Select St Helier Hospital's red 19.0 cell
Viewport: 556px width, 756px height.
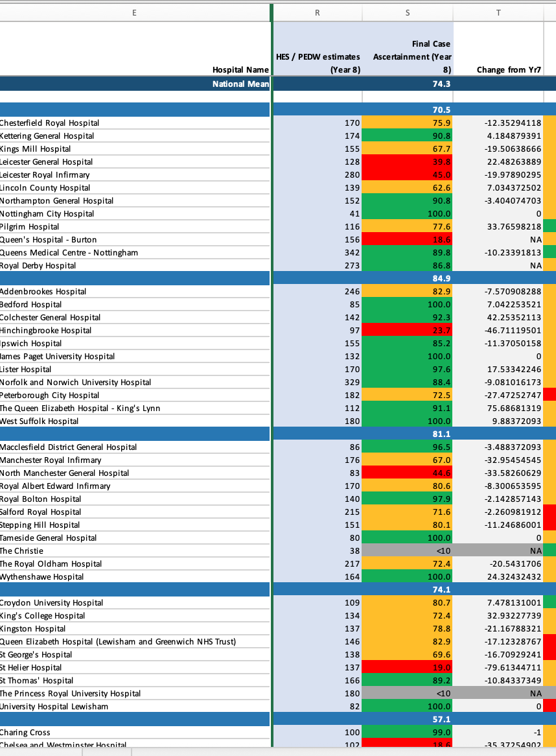pos(407,667)
